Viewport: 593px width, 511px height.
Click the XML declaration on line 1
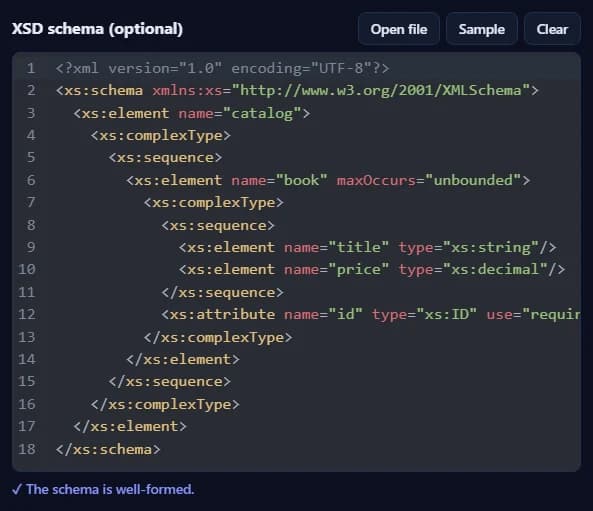point(222,68)
